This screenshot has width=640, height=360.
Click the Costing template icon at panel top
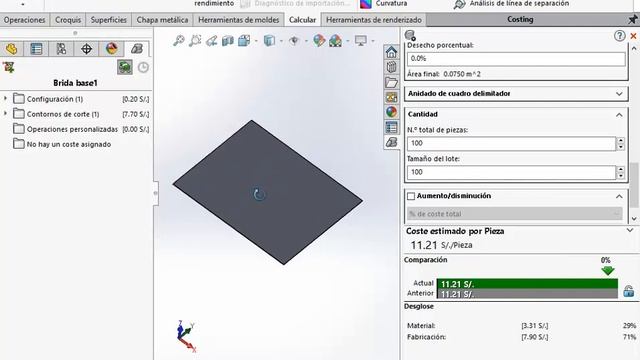click(410, 35)
